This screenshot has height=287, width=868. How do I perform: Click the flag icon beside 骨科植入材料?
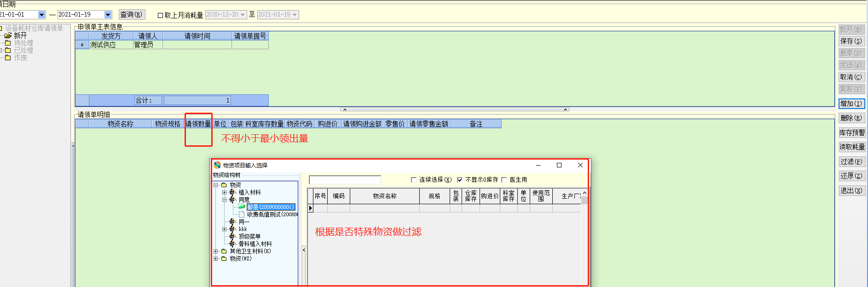[x=232, y=244]
